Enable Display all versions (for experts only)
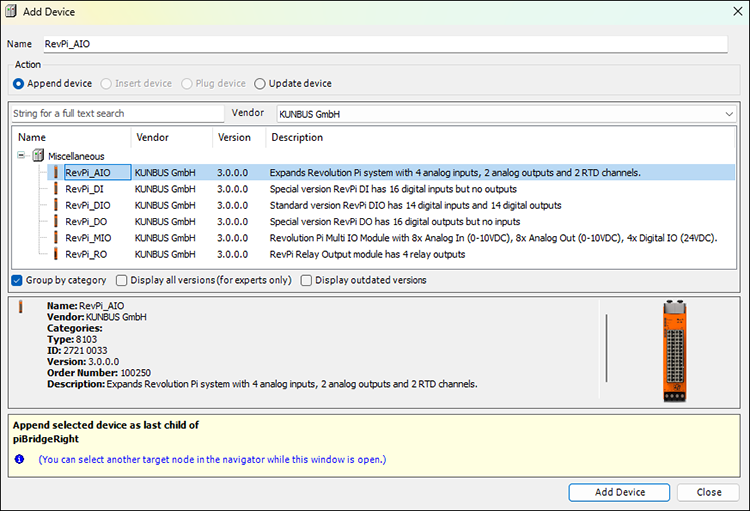Screen dimensions: 750x511 [121, 280]
